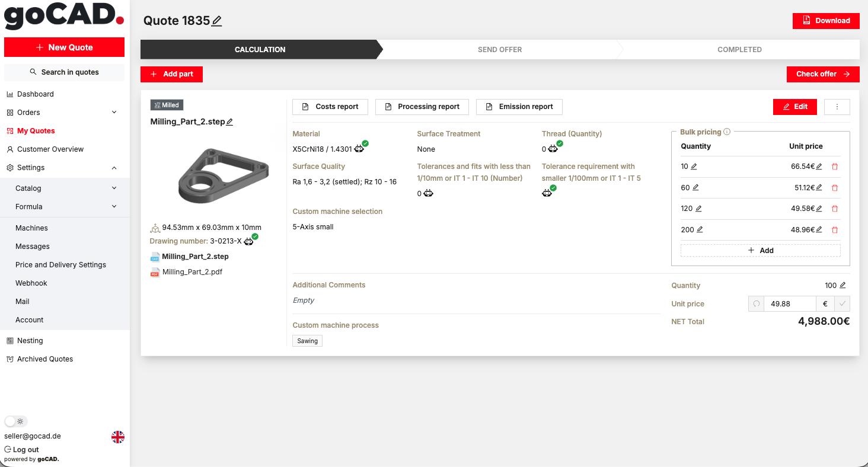Edit the Quantity 100 pencil icon
Screen dimensions: 868x467
click(843, 285)
